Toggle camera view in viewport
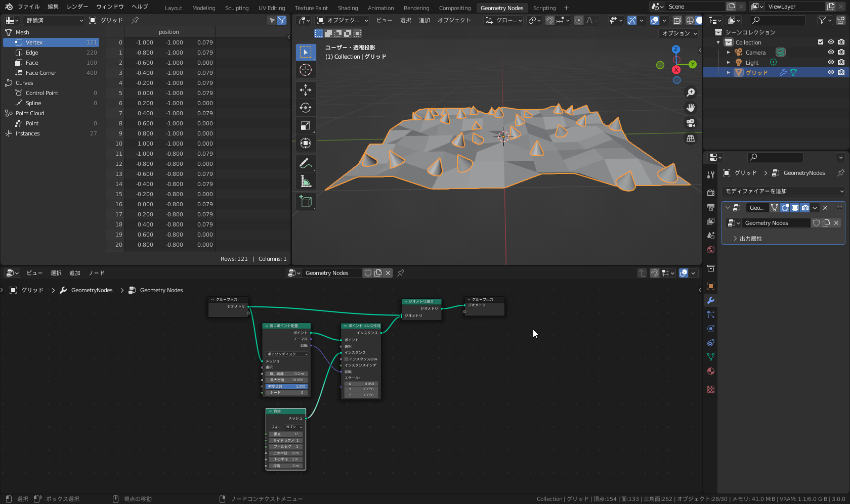Screen dimensions: 850x504 [x=690, y=123]
